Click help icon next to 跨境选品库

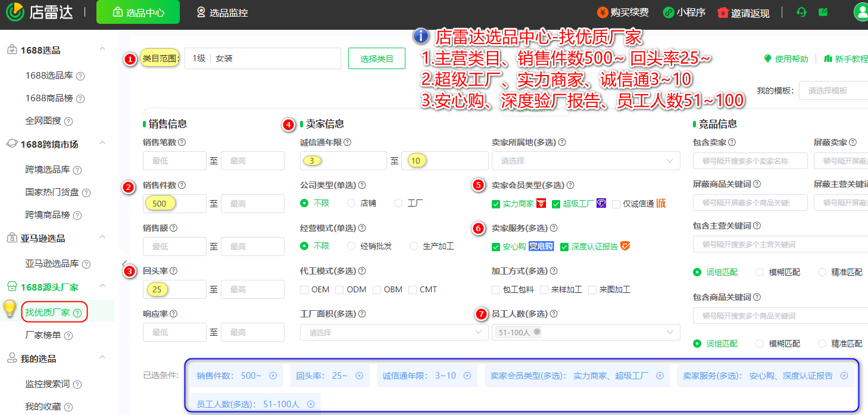(77, 170)
